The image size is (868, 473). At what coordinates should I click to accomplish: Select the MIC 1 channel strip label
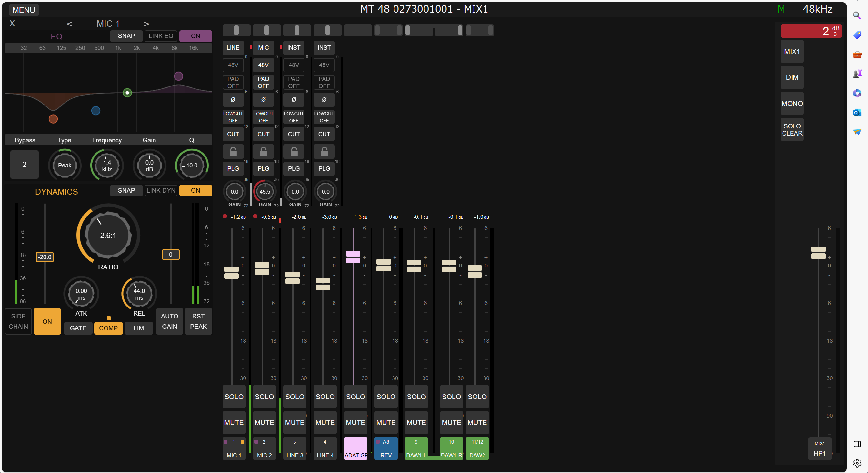click(234, 448)
